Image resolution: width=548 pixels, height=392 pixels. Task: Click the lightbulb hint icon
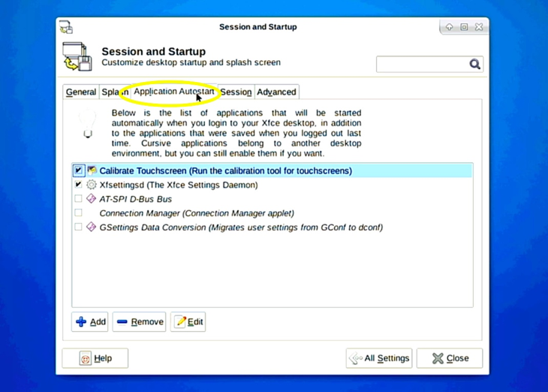[87, 124]
